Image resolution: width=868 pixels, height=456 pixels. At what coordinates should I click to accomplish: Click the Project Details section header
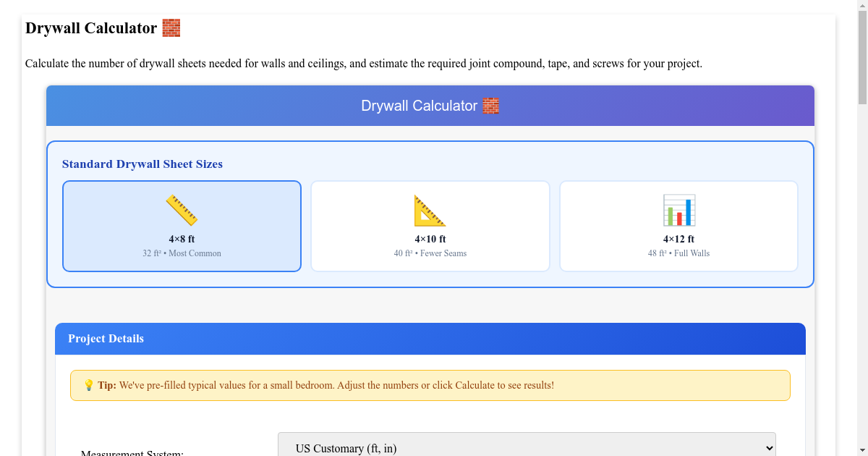(106, 338)
